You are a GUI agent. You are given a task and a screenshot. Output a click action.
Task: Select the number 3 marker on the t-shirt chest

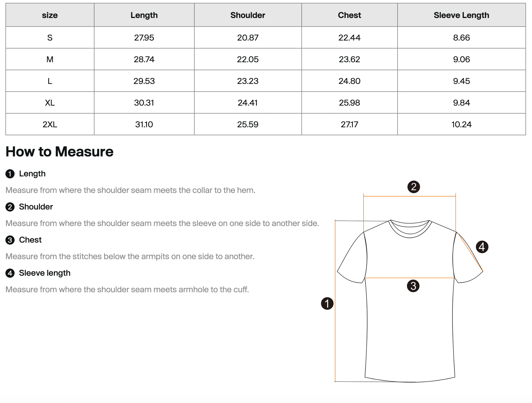413,286
